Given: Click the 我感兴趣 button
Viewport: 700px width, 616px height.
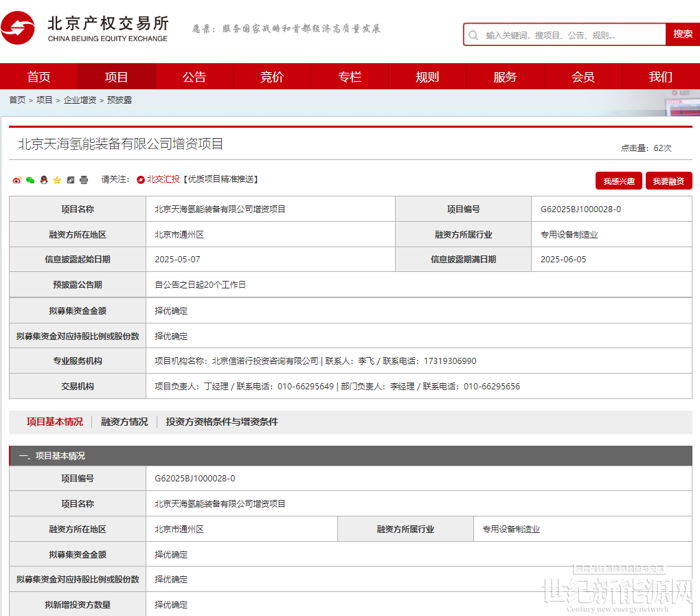Looking at the screenshot, I should (x=619, y=181).
